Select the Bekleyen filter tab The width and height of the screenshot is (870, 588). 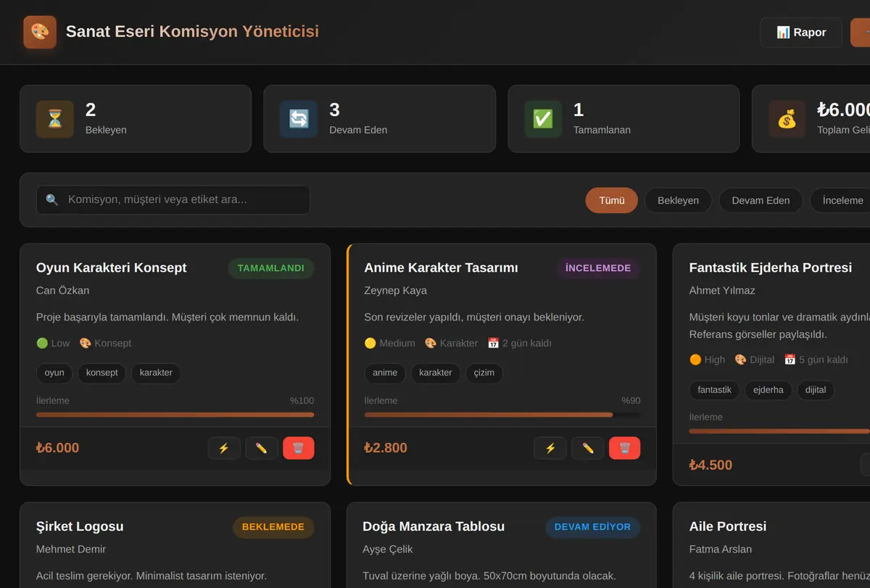point(679,200)
